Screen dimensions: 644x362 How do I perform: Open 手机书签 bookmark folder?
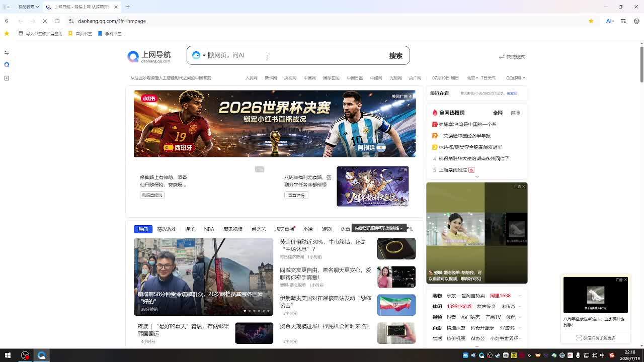tap(110, 34)
